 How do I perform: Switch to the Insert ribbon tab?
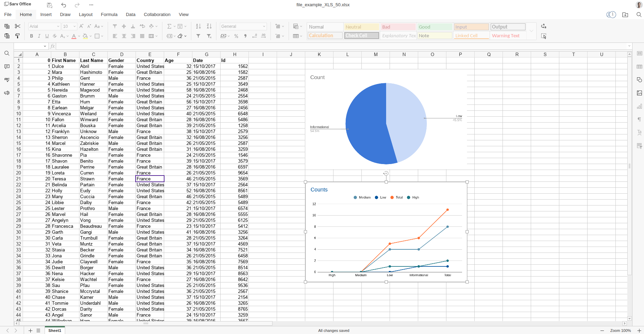[x=46, y=15]
